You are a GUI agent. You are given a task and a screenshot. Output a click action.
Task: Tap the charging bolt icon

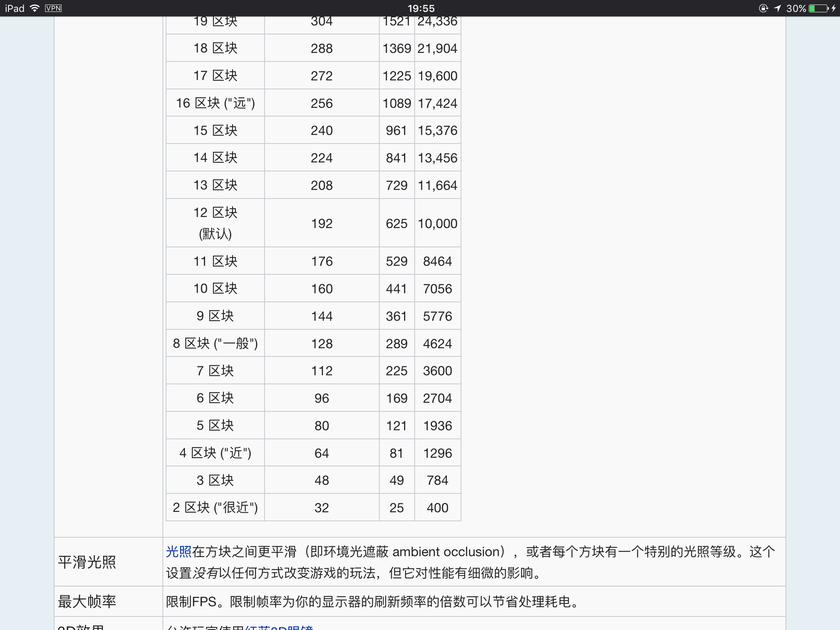pos(833,8)
